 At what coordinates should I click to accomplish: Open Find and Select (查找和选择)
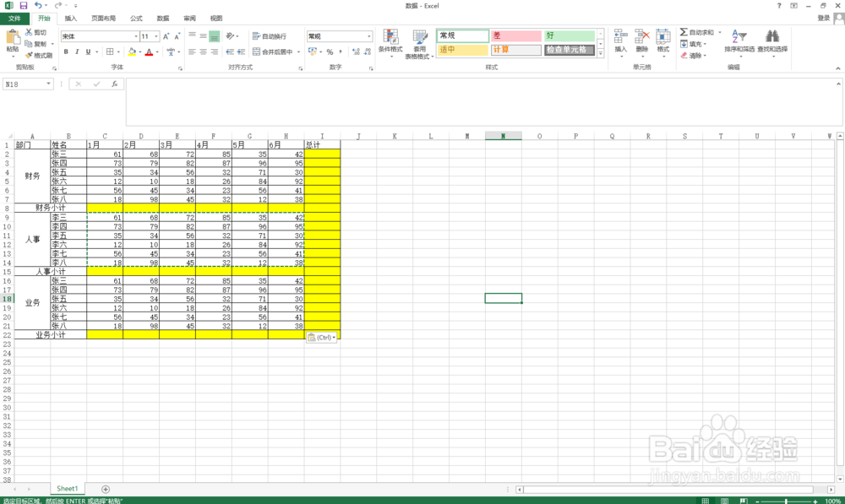[x=772, y=42]
